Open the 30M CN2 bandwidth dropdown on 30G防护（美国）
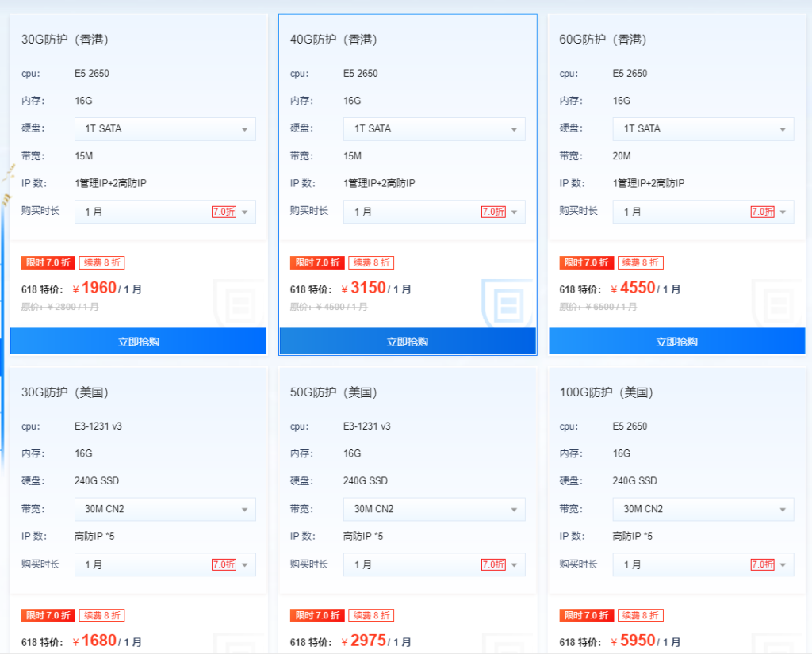 click(164, 509)
